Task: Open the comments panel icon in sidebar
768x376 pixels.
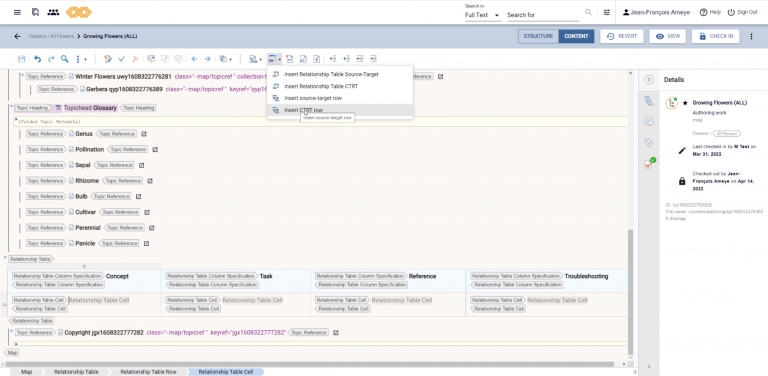Action: tap(649, 122)
